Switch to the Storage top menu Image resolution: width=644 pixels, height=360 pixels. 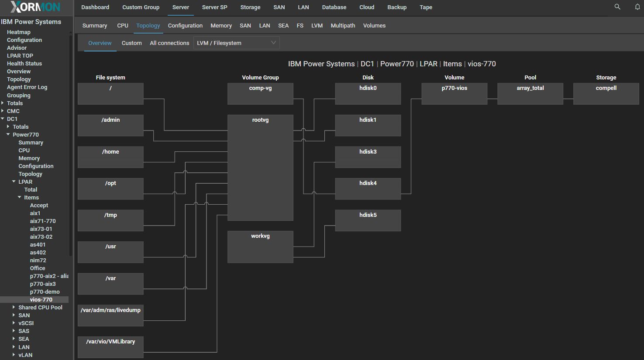[x=250, y=7]
